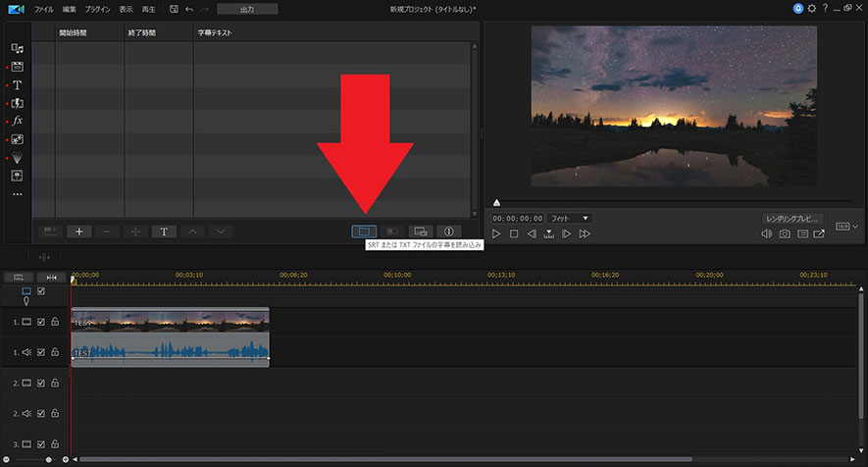Open the 表示 menu
The width and height of the screenshot is (868, 467).
tap(127, 10)
